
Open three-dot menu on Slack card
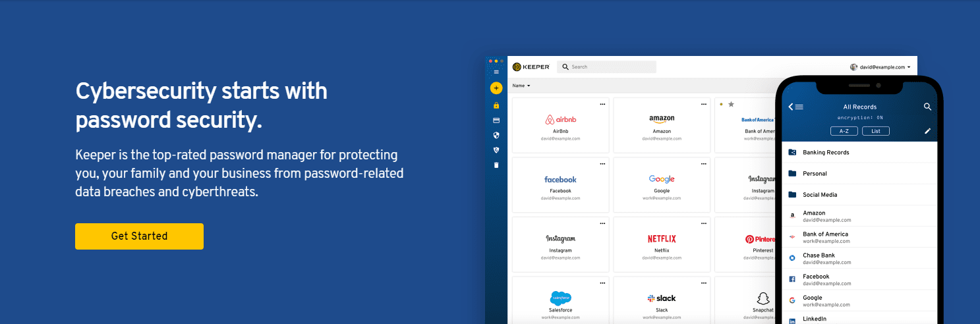tap(703, 283)
